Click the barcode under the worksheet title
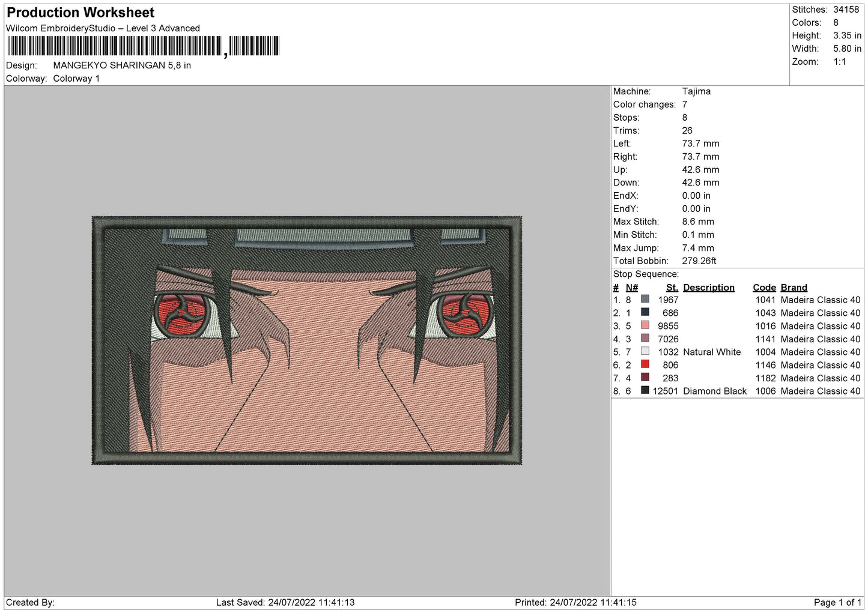 pyautogui.click(x=144, y=46)
